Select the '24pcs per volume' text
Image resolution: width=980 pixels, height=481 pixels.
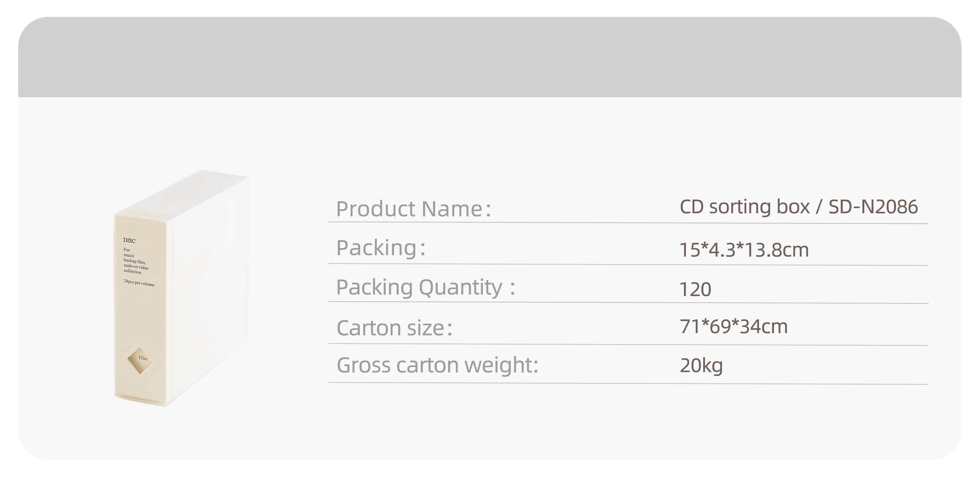[139, 283]
